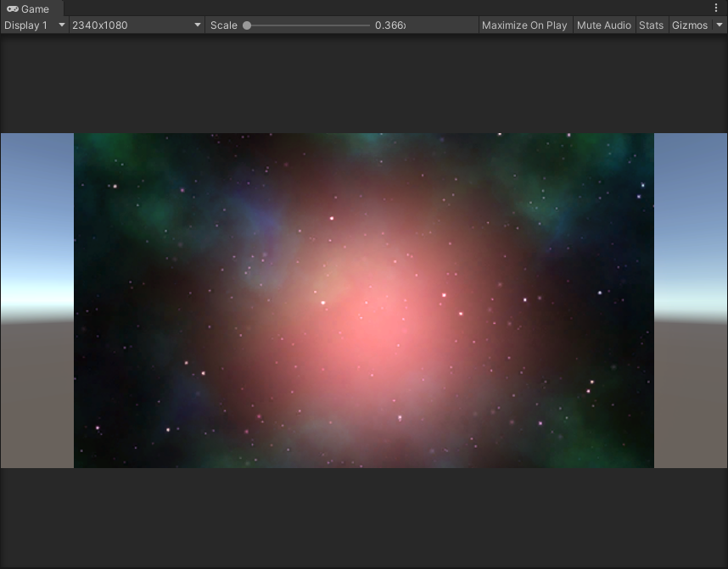Click the Scale slider handle
The width and height of the screenshot is (728, 569).
coord(247,25)
